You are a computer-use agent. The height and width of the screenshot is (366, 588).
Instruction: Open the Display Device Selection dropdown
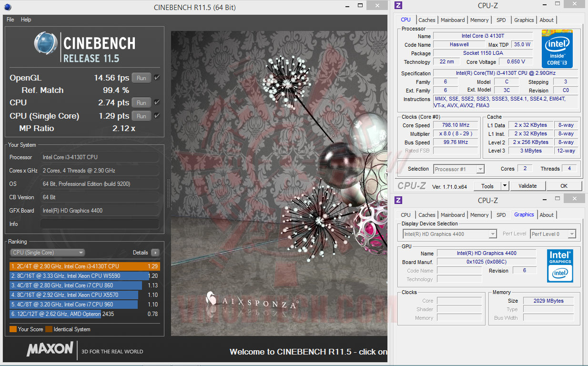[x=450, y=234]
